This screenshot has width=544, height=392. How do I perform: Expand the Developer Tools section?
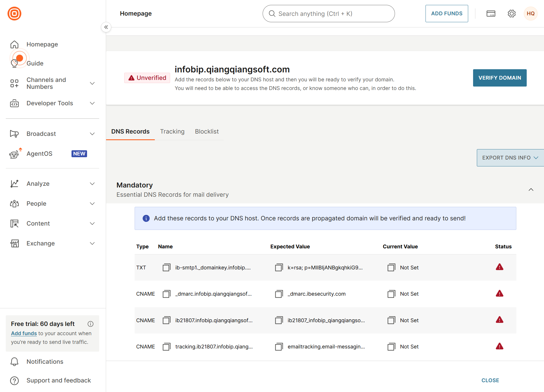pos(52,103)
